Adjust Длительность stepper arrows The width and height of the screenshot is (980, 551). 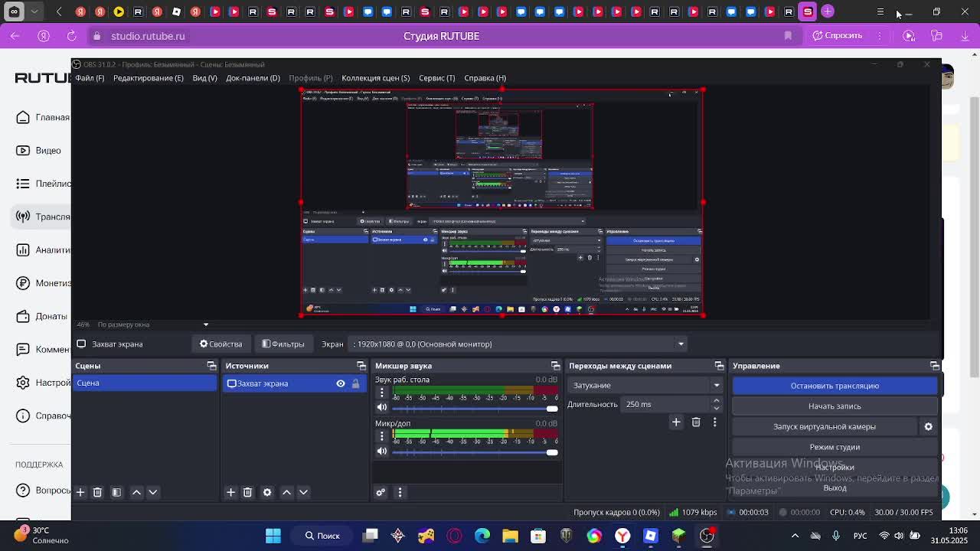(x=717, y=404)
